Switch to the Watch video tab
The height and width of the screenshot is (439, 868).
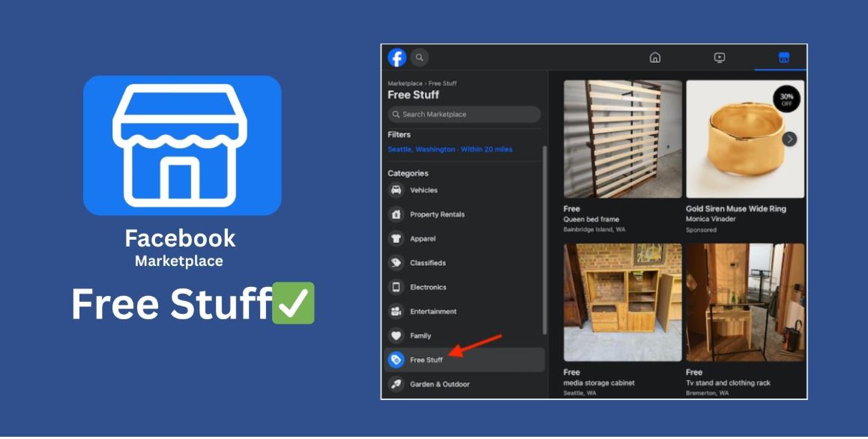click(720, 57)
